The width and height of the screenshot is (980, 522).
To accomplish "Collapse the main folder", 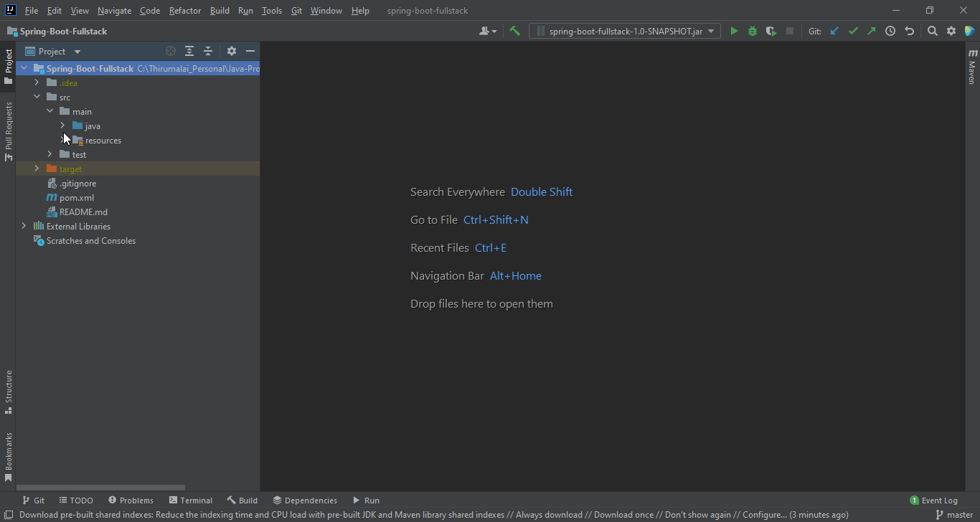I will pyautogui.click(x=50, y=111).
